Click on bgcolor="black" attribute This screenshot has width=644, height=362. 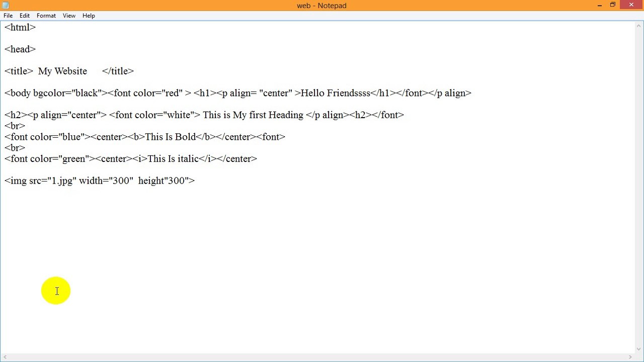coord(67,93)
